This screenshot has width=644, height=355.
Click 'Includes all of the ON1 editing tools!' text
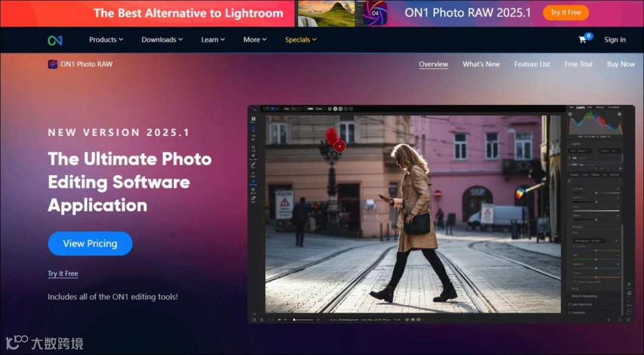click(113, 297)
